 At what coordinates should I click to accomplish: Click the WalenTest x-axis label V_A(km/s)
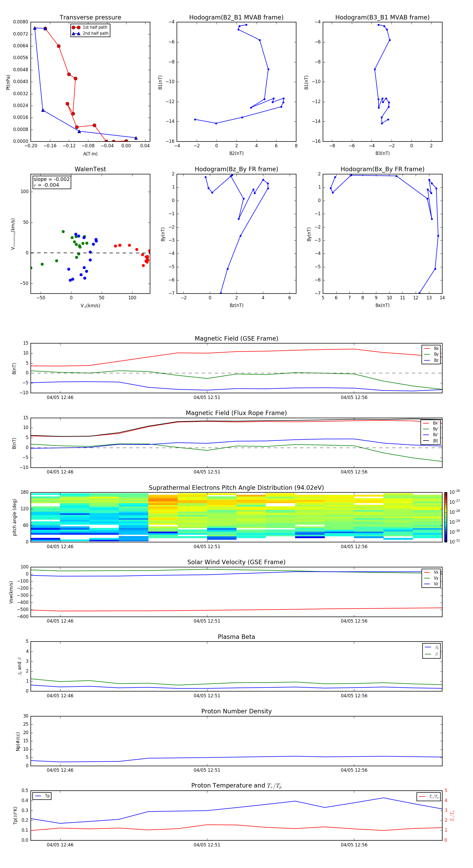(x=90, y=306)
